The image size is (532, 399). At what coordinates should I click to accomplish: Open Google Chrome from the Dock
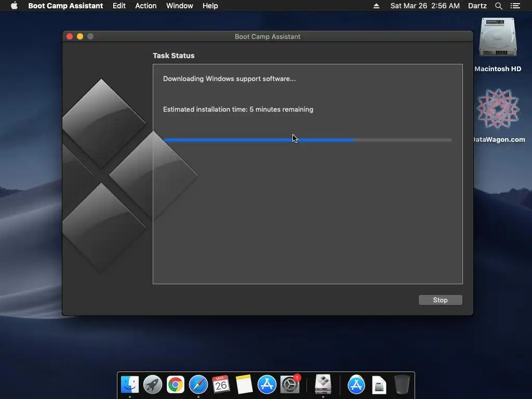tap(176, 385)
